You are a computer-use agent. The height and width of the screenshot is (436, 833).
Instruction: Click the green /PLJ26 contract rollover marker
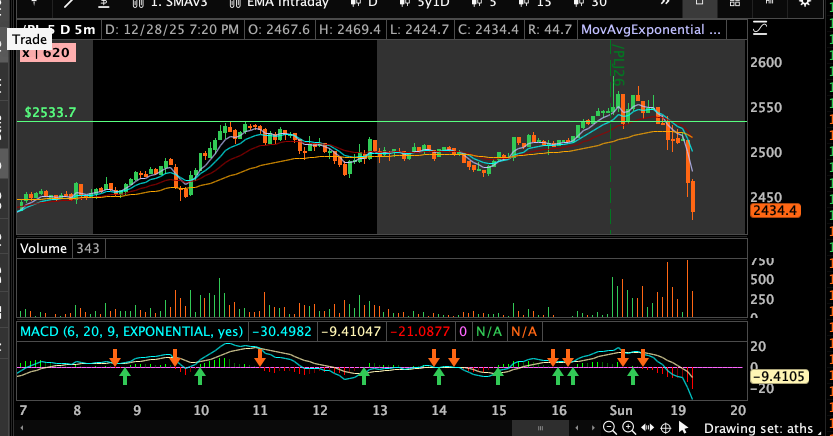617,65
